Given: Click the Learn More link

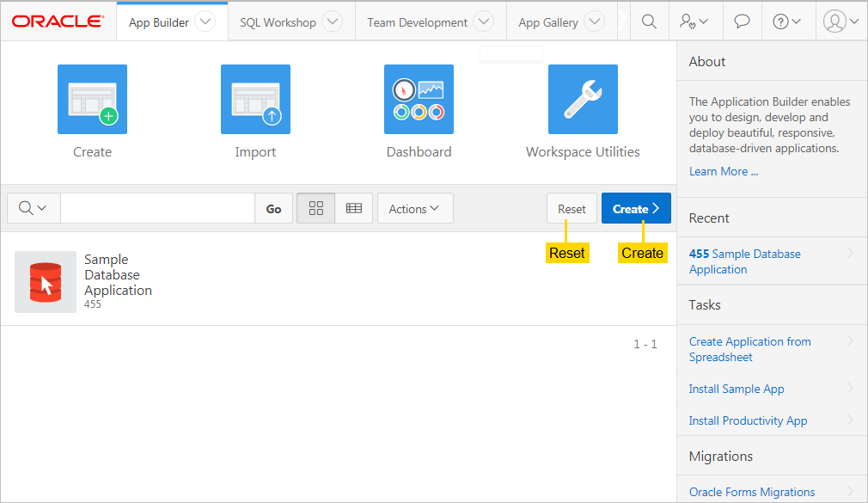Looking at the screenshot, I should (723, 171).
